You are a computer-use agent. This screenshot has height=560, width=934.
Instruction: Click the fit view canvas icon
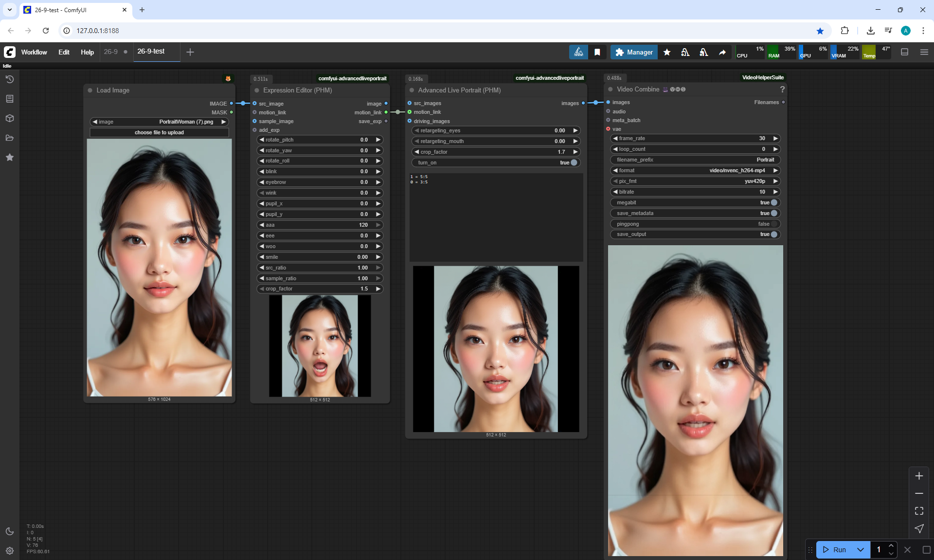click(918, 511)
